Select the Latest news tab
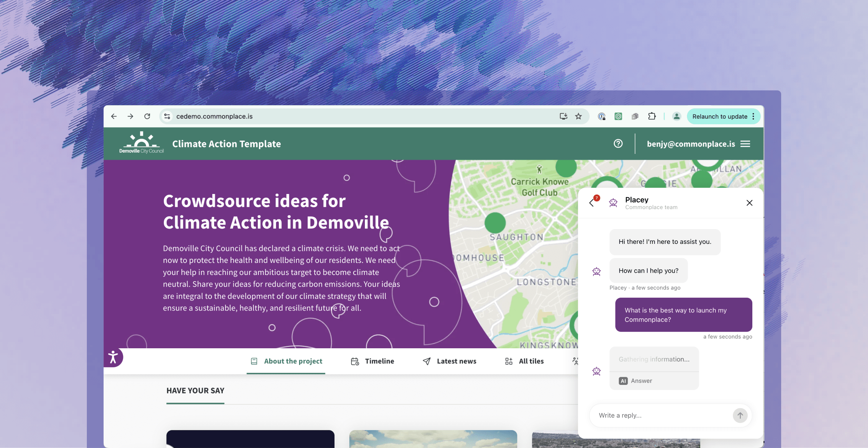This screenshot has width=868, height=448. click(x=449, y=361)
